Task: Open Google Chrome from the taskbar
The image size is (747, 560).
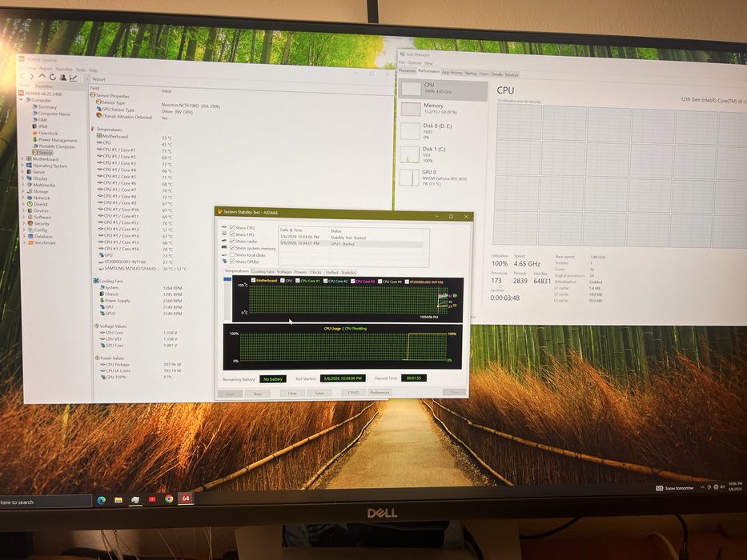Action: (x=169, y=499)
